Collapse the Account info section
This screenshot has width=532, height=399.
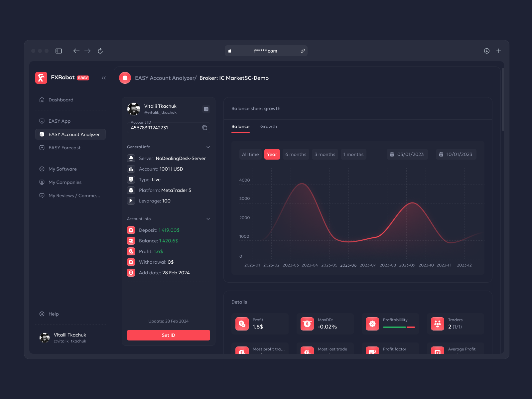(x=208, y=218)
